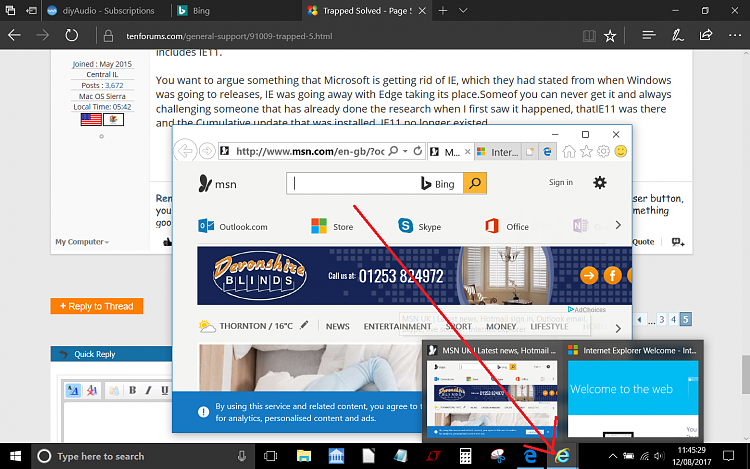Image resolution: width=750 pixels, height=469 pixels.
Task: Open Edge reading view icon
Action: pos(589,36)
